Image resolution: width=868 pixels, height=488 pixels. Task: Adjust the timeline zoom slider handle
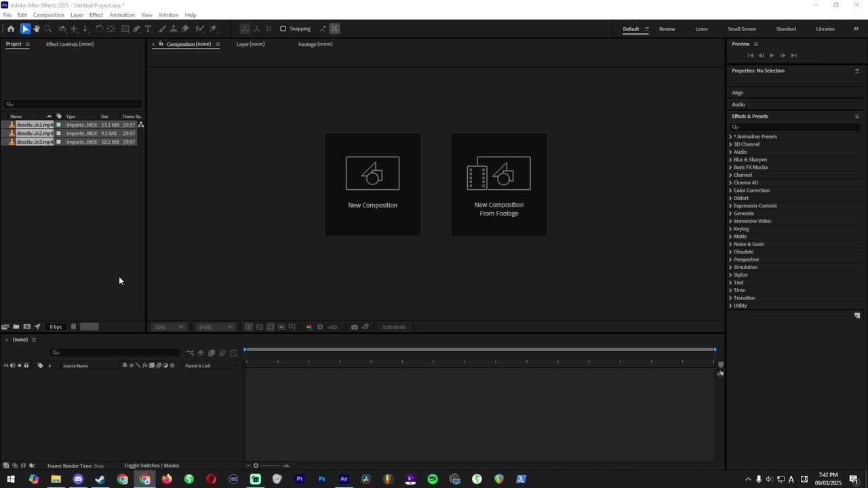click(256, 466)
